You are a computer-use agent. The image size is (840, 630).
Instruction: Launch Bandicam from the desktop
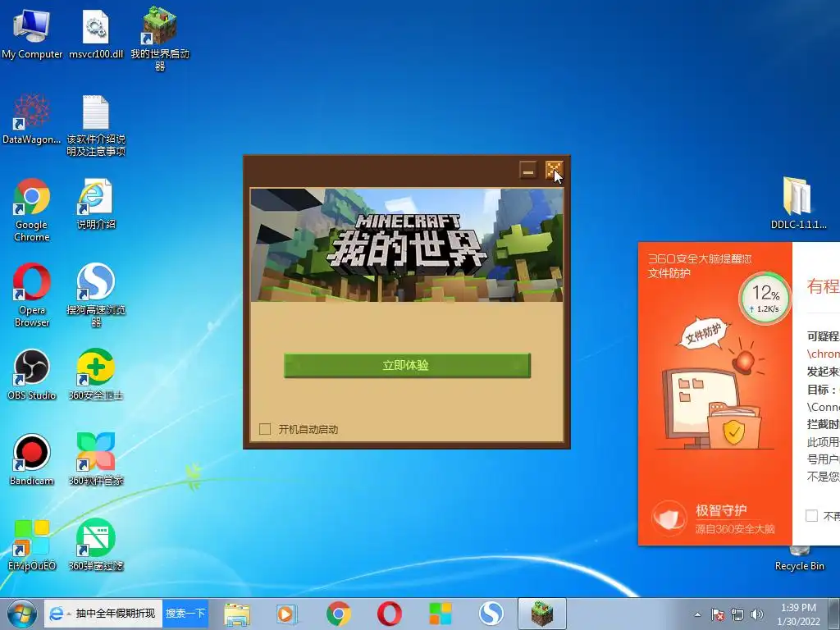point(32,459)
